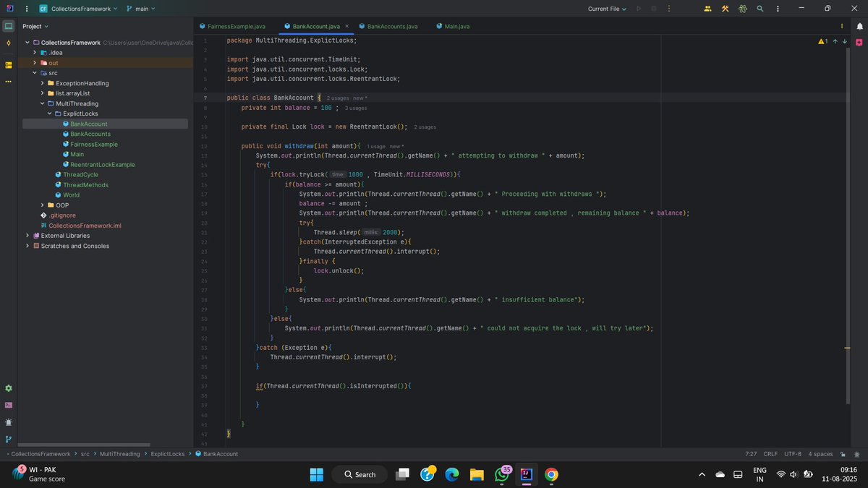Click ExplictLocks in the breadcrumb bar
The image size is (868, 488).
[168, 454]
